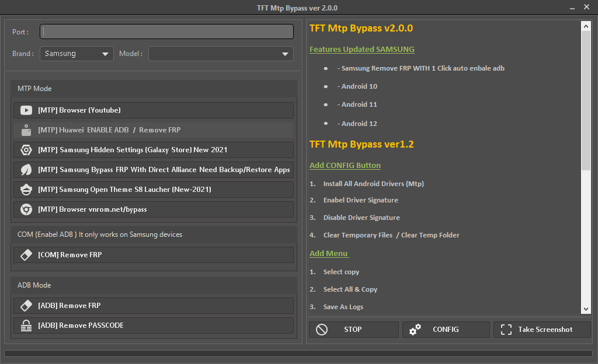
Task: Open the Add CONFIG Button link
Action: pyautogui.click(x=345, y=165)
